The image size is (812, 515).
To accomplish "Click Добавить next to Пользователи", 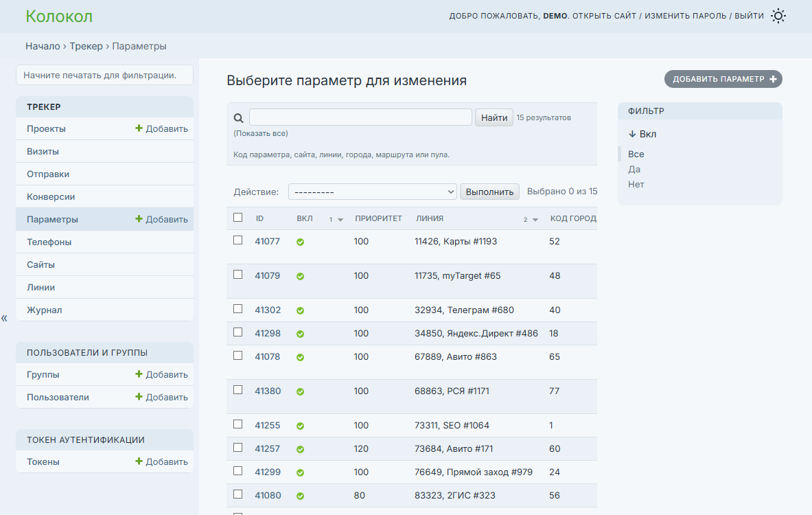I will point(161,398).
